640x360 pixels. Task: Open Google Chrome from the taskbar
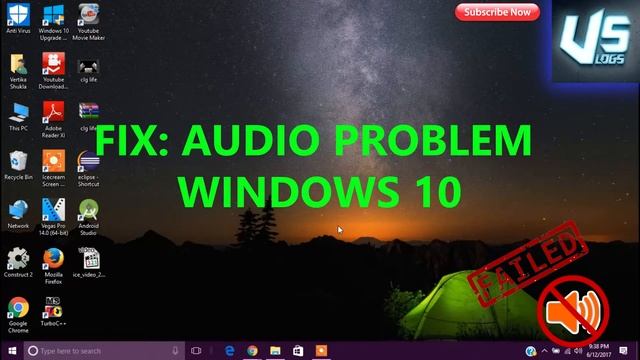pos(253,351)
